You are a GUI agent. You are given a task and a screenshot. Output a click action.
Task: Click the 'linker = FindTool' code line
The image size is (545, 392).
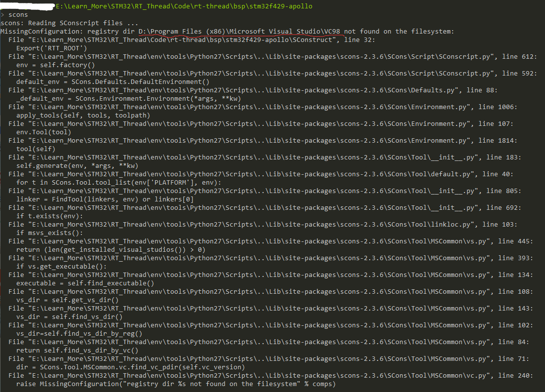pos(105,199)
